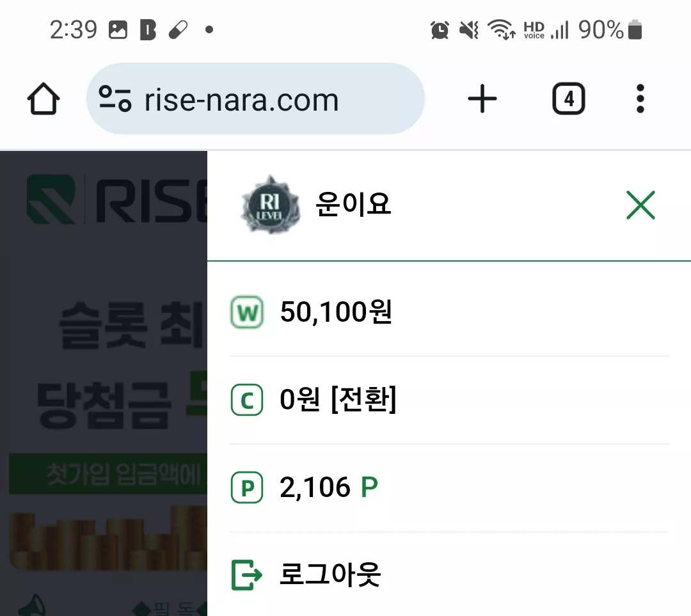Tap the green P points icon
The image size is (691, 616).
point(247,487)
